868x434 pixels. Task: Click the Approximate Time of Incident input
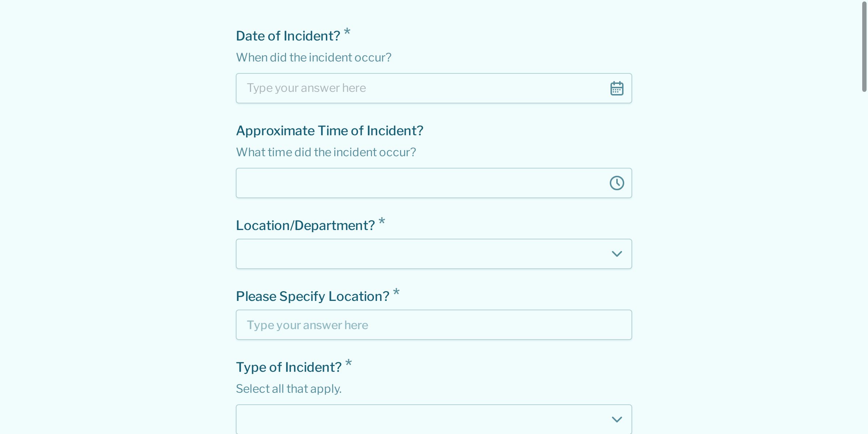398,183
